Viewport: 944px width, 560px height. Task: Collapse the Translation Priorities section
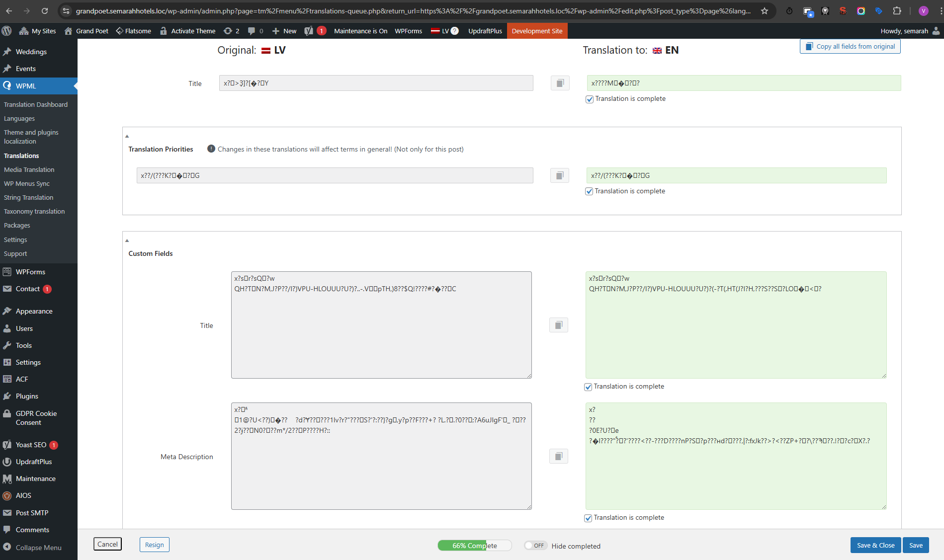click(127, 136)
